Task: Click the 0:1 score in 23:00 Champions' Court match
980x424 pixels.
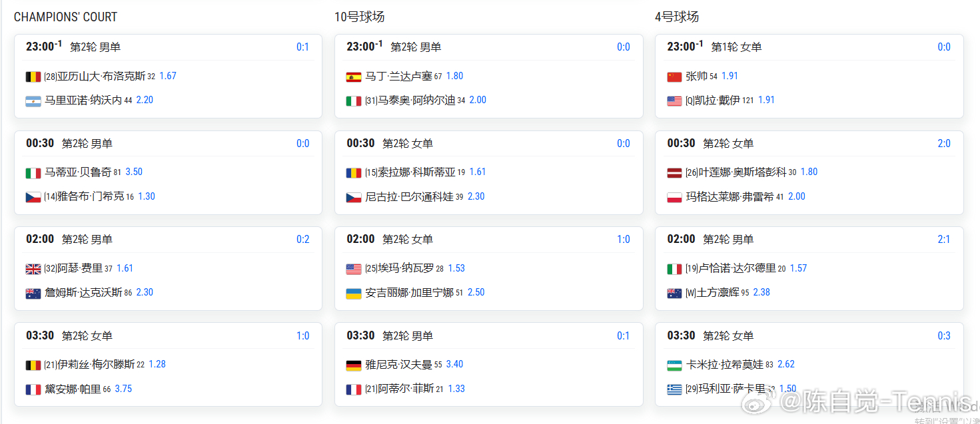Action: pyautogui.click(x=302, y=47)
